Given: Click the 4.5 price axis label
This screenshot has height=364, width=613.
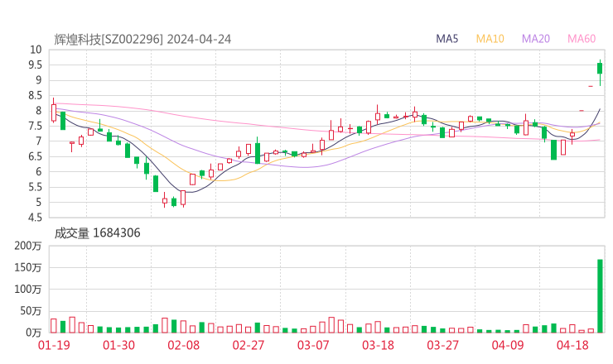Looking at the screenshot, I should coord(35,218).
